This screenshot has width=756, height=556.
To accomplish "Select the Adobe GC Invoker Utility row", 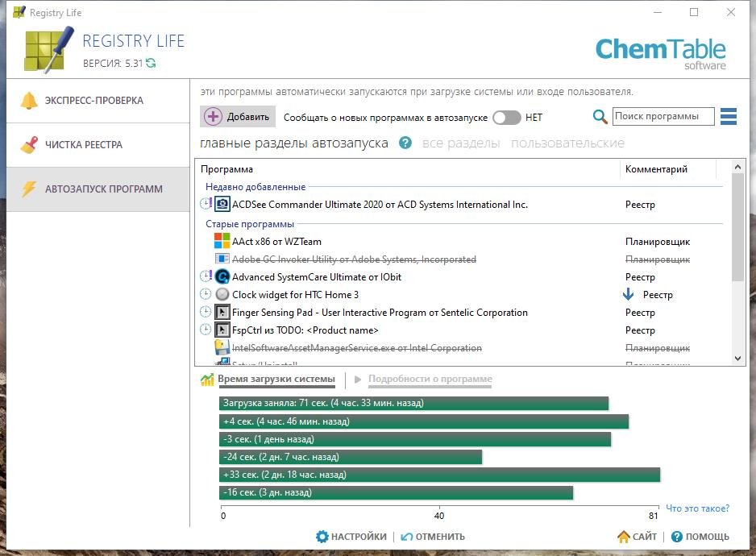I will click(354, 259).
